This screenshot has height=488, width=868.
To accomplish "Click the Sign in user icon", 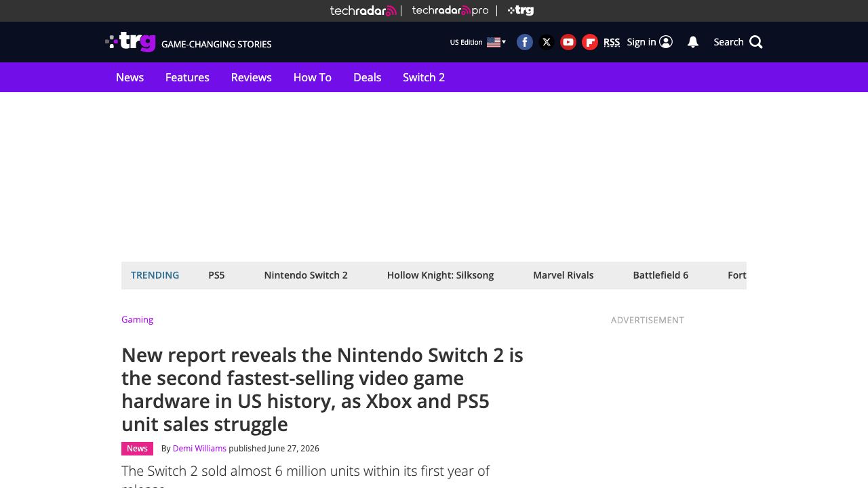I will [666, 42].
